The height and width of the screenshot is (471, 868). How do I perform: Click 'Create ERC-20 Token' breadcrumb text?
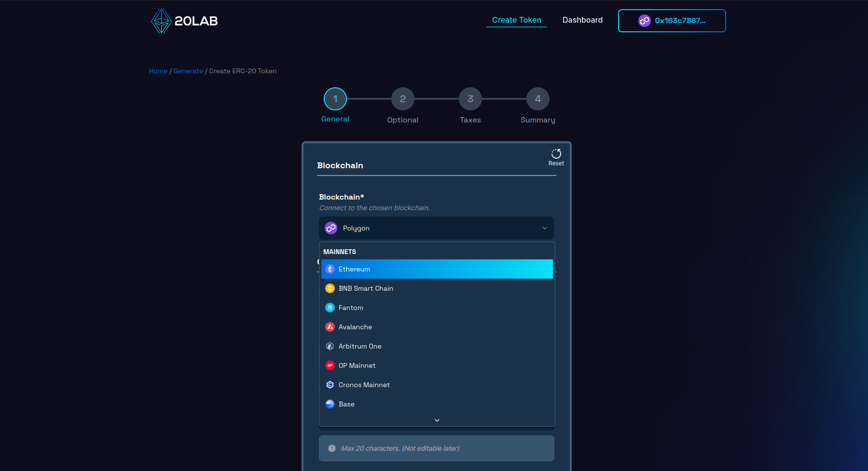point(243,71)
